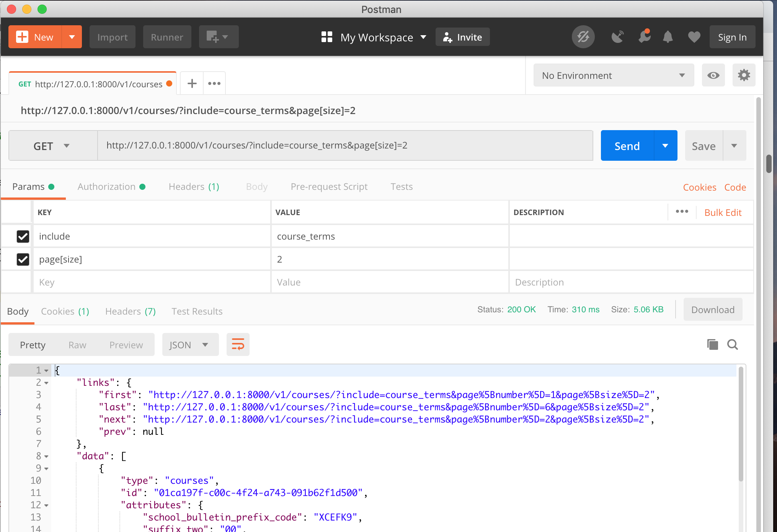
Task: Switch to the Params tab
Action: click(x=33, y=187)
